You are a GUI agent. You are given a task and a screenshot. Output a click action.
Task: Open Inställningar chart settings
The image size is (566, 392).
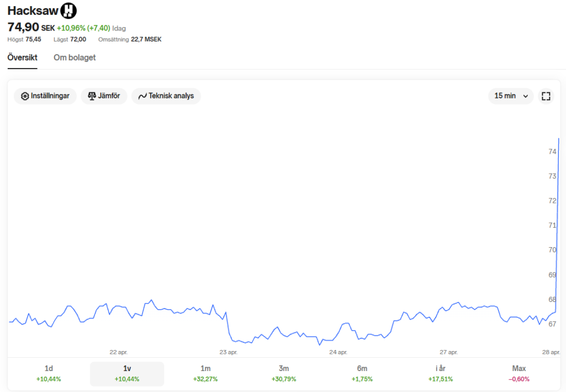click(x=45, y=96)
